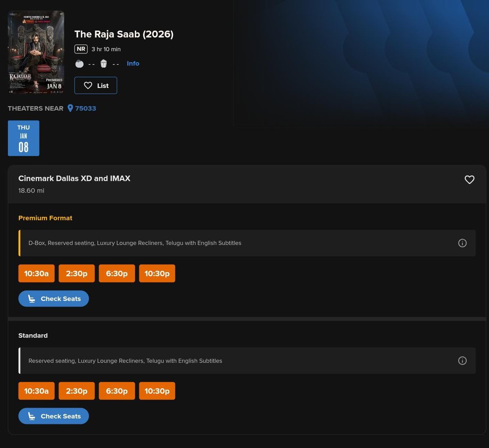Click seat icon in Standard Check Seats button
This screenshot has height=448, width=489.
pos(31,416)
